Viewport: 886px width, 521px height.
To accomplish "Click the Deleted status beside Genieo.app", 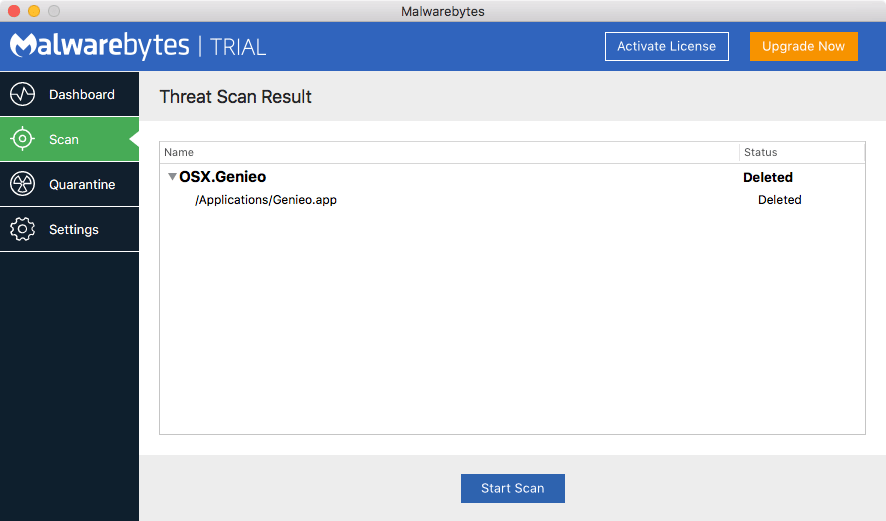I will pos(779,200).
